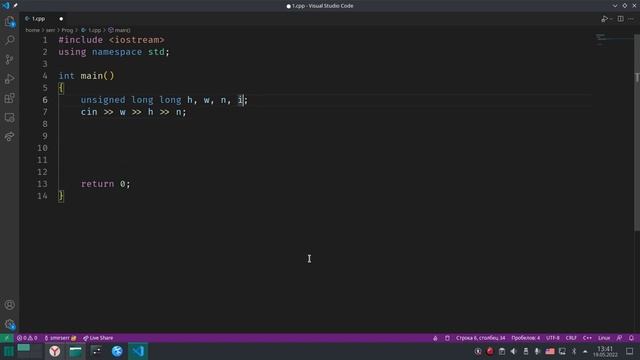Click the editor vertical scrollbar

637,133
